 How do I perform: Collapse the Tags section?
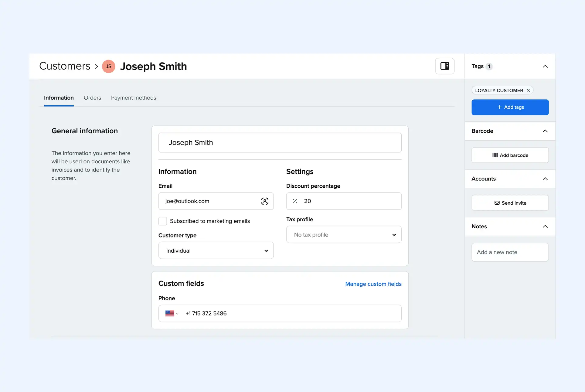tap(545, 66)
